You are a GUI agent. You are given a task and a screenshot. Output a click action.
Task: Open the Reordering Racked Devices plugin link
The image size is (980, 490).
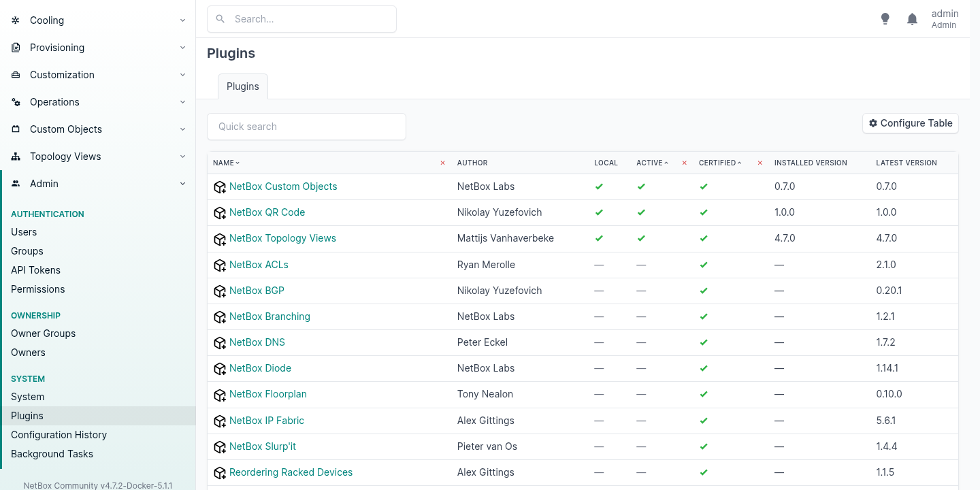(291, 472)
